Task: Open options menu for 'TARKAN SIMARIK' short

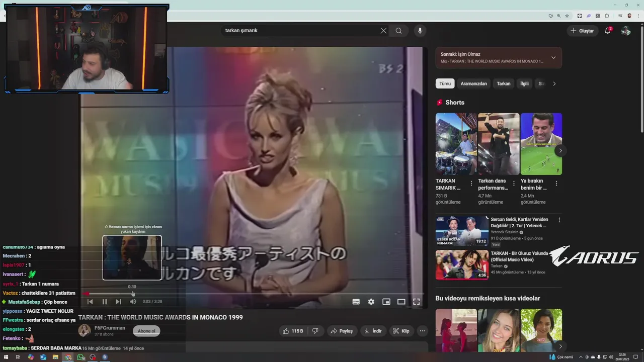Action: [x=471, y=184]
